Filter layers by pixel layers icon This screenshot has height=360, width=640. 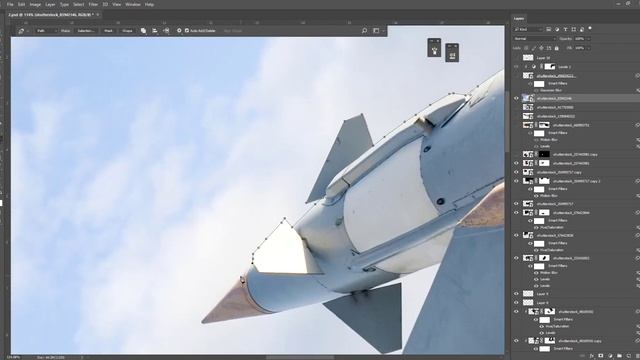549,29
